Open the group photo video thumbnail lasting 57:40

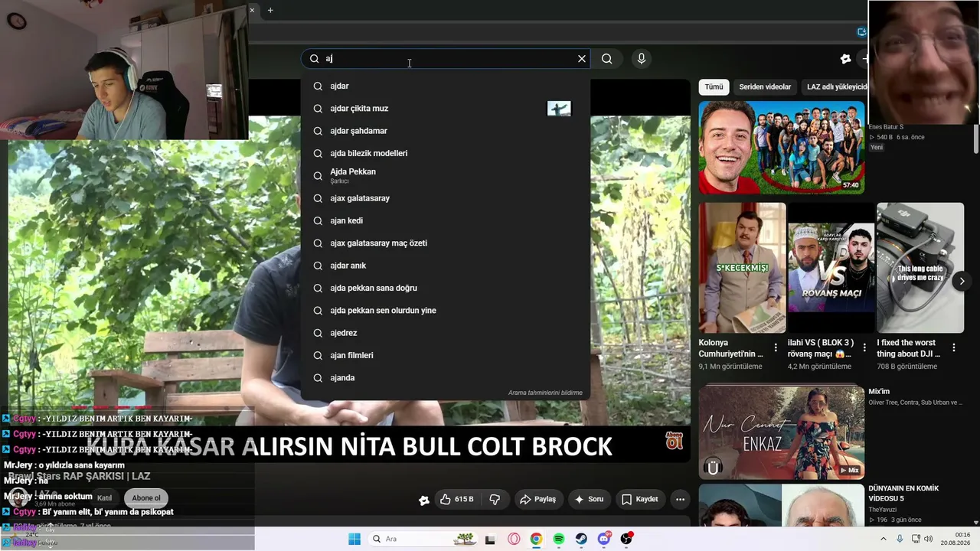point(782,147)
